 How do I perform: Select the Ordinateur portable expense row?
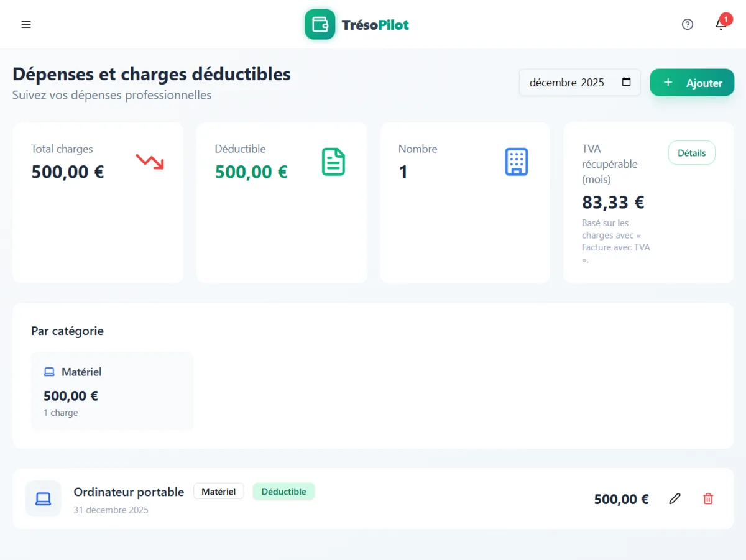pyautogui.click(x=373, y=498)
